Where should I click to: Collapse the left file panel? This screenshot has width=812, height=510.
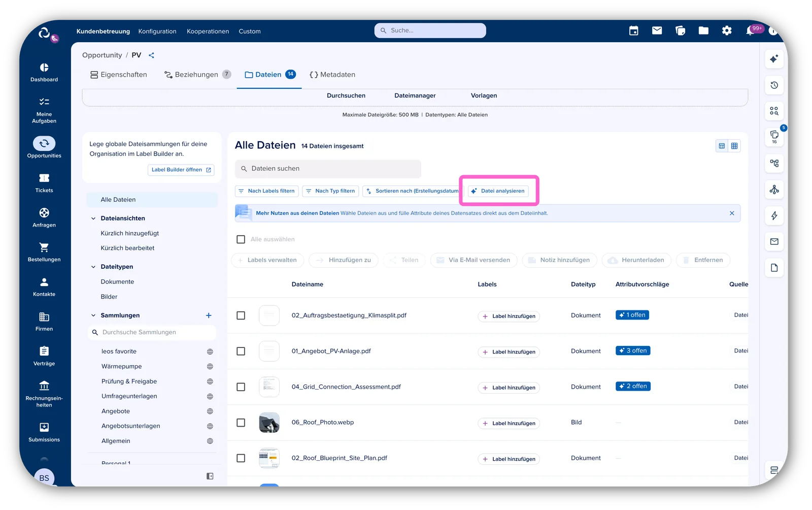(210, 476)
